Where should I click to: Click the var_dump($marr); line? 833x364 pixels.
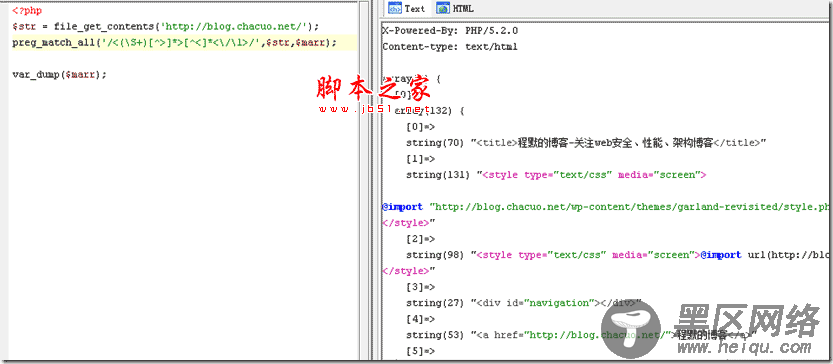pos(60,74)
